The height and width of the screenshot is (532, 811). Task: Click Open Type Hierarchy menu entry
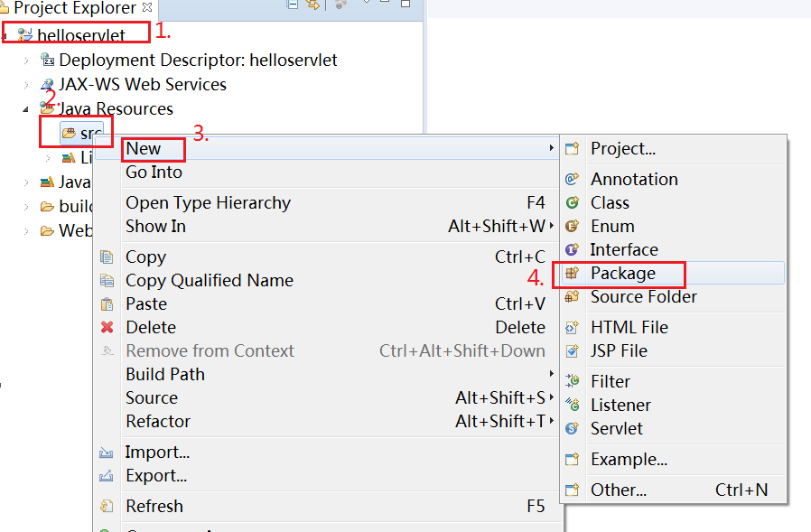click(208, 203)
